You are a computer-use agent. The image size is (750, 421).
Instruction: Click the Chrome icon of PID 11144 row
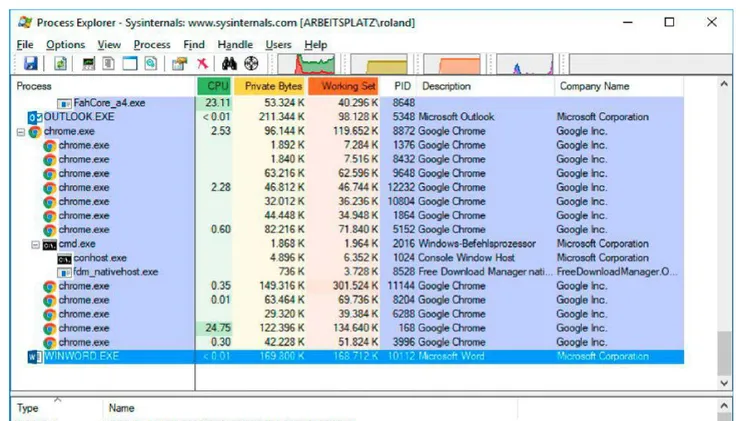(x=49, y=287)
